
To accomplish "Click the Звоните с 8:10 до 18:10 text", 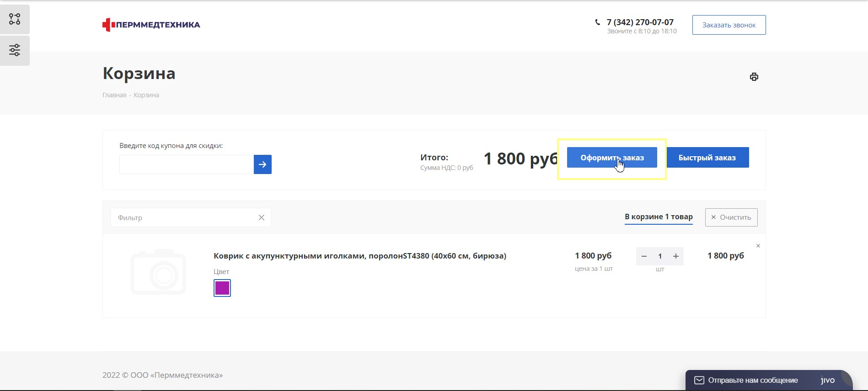I will 642,31.
